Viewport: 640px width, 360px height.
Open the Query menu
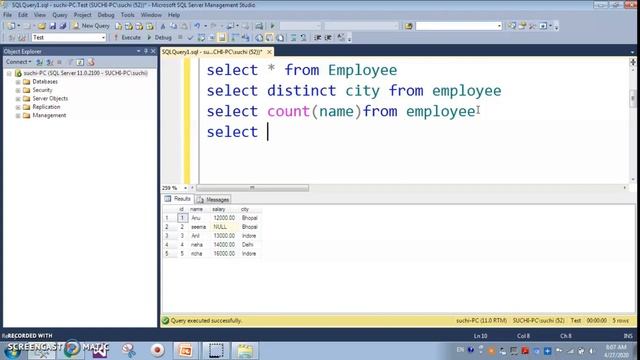(60, 15)
